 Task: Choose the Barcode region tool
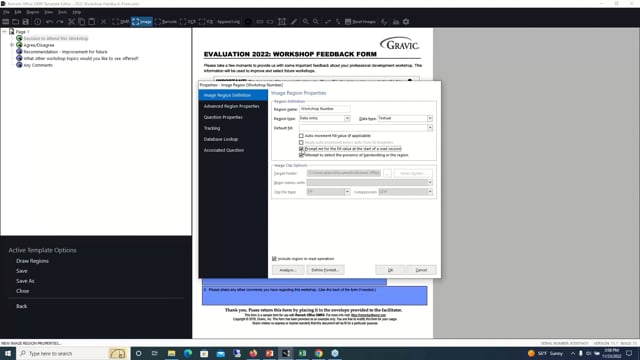tap(166, 22)
